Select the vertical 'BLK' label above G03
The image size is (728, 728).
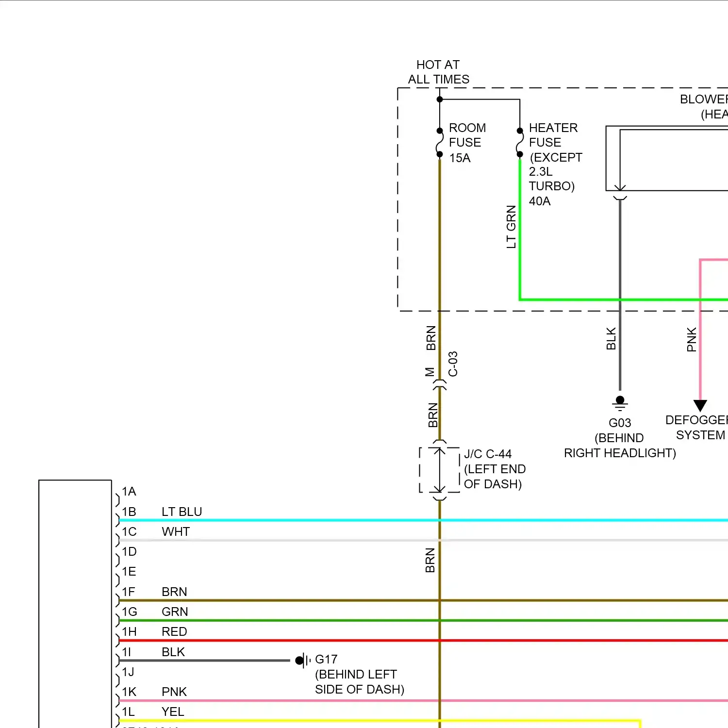click(x=611, y=339)
